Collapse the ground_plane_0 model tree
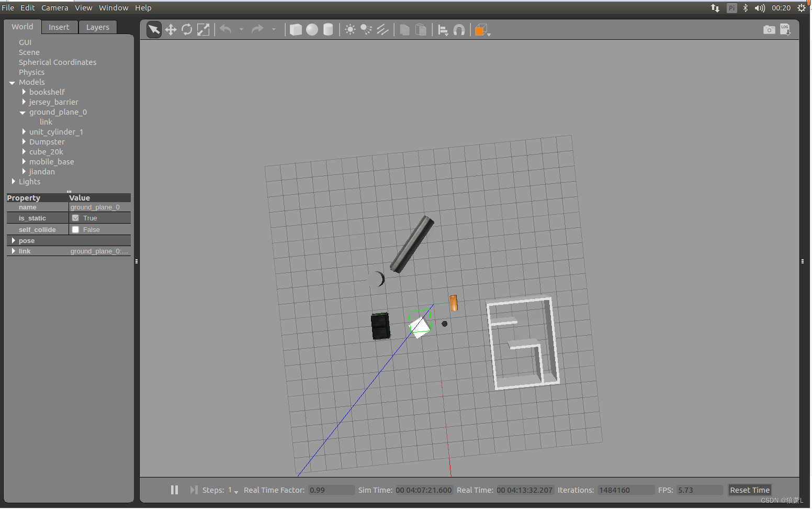 pyautogui.click(x=22, y=112)
